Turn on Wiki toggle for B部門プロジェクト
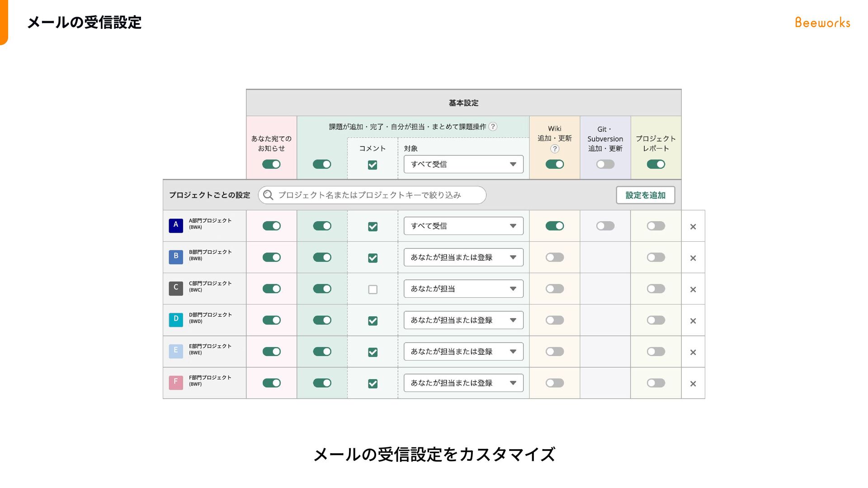 click(555, 257)
